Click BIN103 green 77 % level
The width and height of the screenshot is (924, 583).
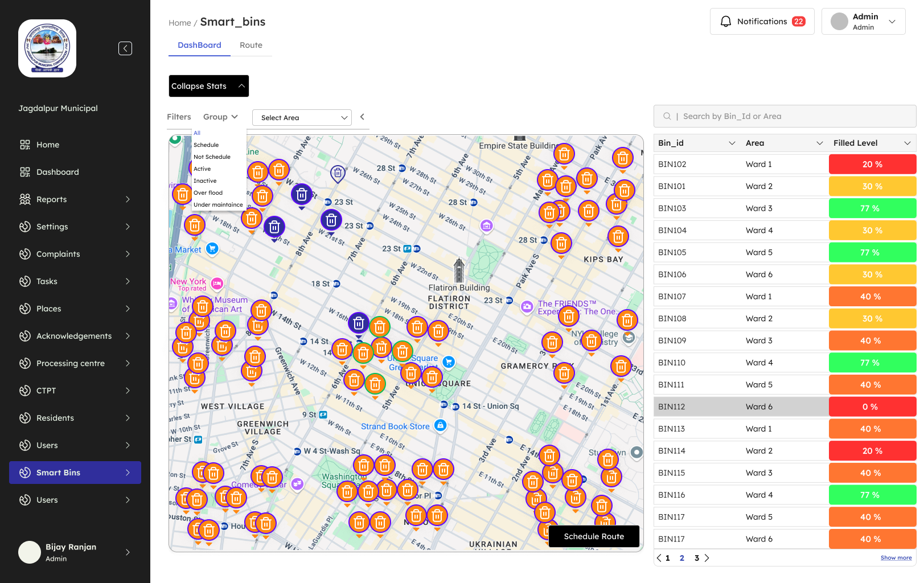872,208
